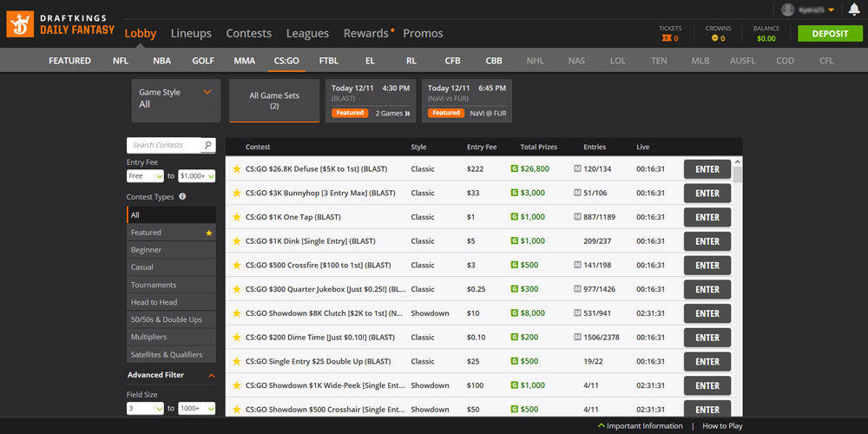
Task: Open Field Size maximum 1000+ dropdown
Action: tap(196, 409)
